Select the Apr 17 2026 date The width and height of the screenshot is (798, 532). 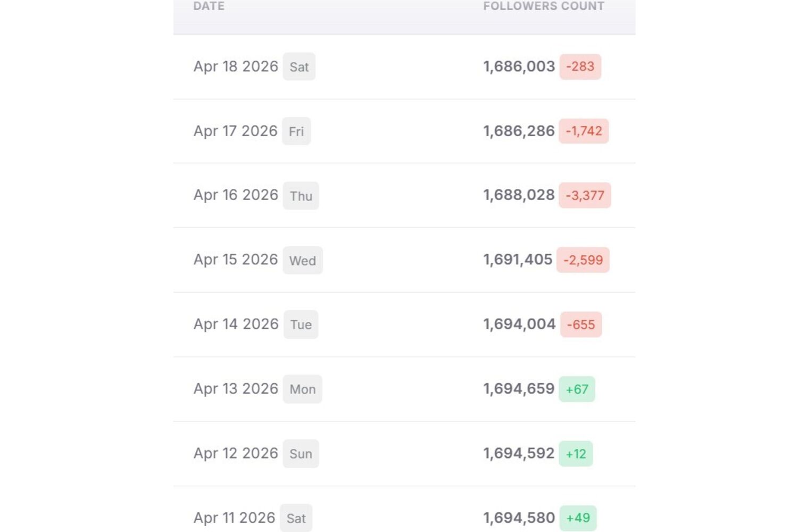[235, 131]
